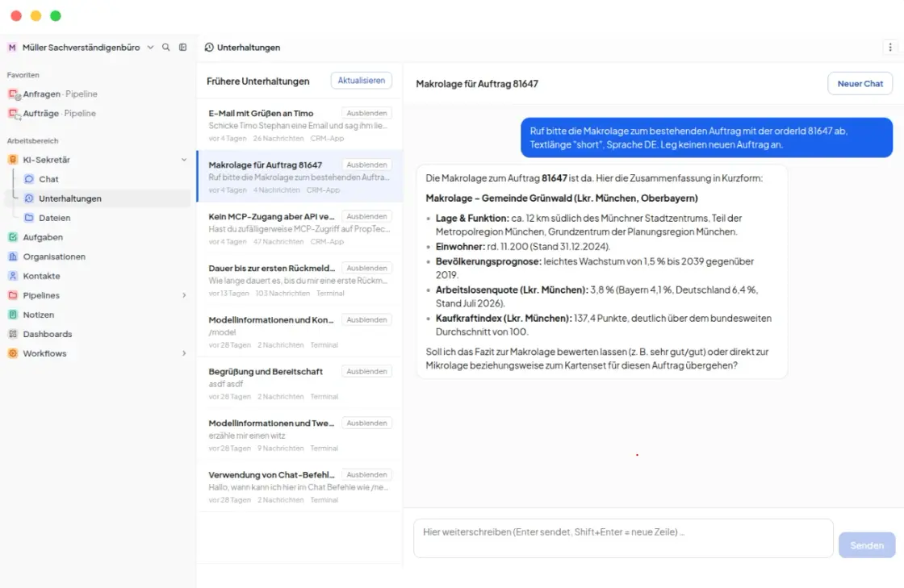904x588 pixels.
Task: Click the clock icon beside the Unterhaltungen header
Action: coord(209,48)
